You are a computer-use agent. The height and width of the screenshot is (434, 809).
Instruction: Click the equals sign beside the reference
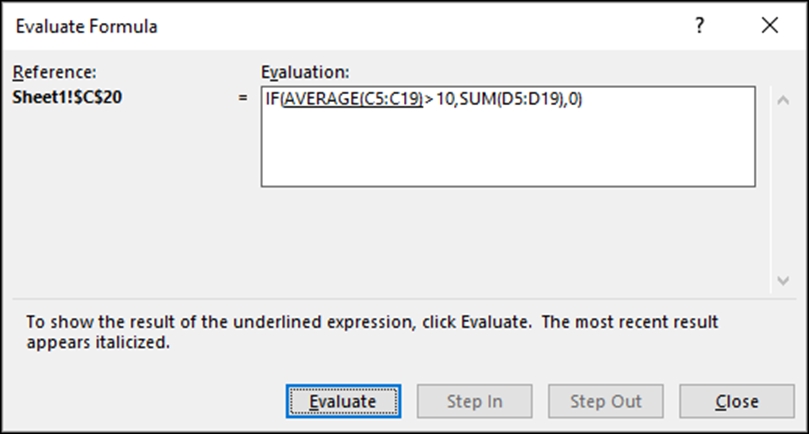click(x=242, y=98)
